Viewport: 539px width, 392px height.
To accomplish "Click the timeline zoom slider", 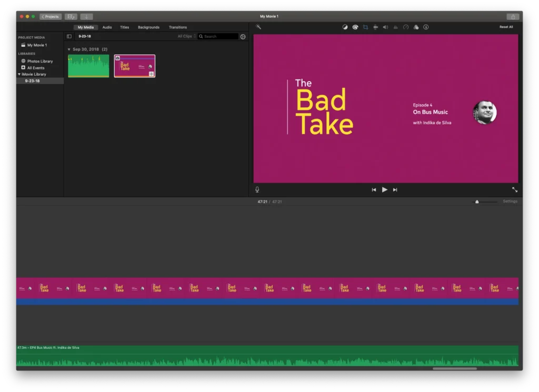I will point(477,202).
